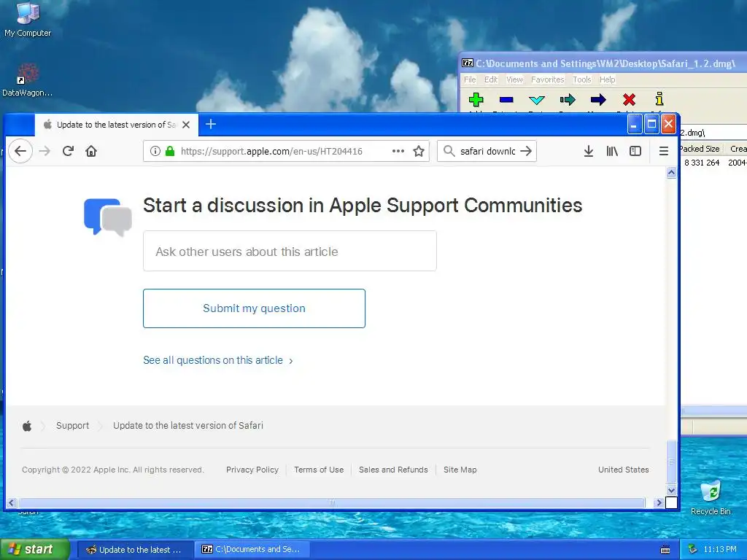Screen dimensions: 747x560
Task: Click the Delete red X in 7-Zip
Action: (629, 99)
